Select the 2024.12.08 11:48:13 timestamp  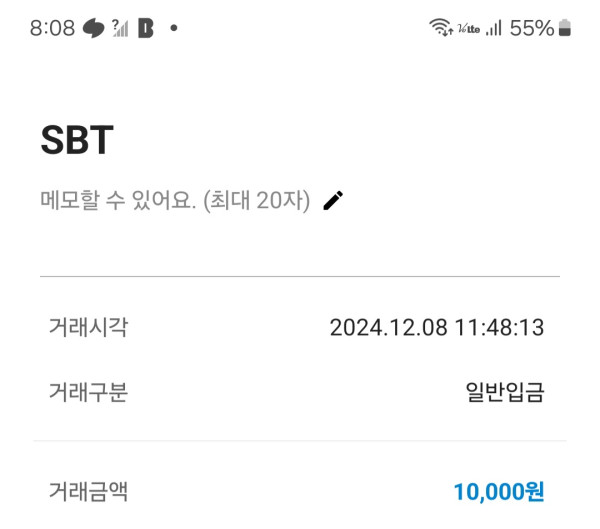[437, 327]
